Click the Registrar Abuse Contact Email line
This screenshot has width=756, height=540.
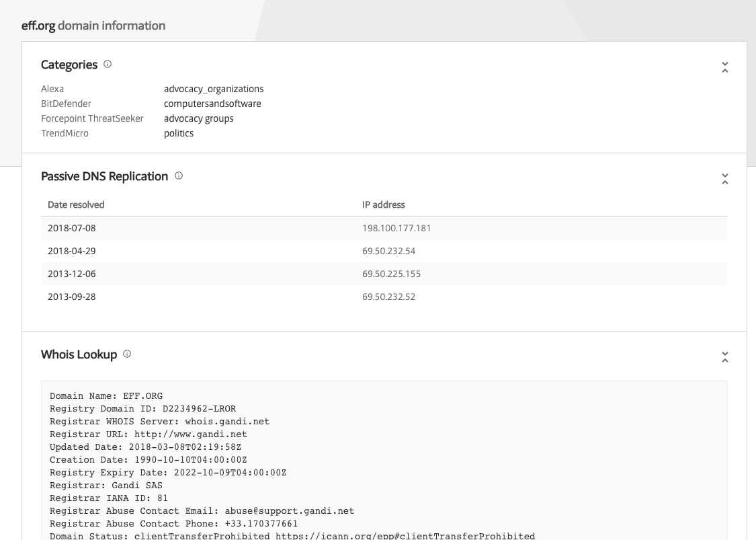(x=202, y=511)
